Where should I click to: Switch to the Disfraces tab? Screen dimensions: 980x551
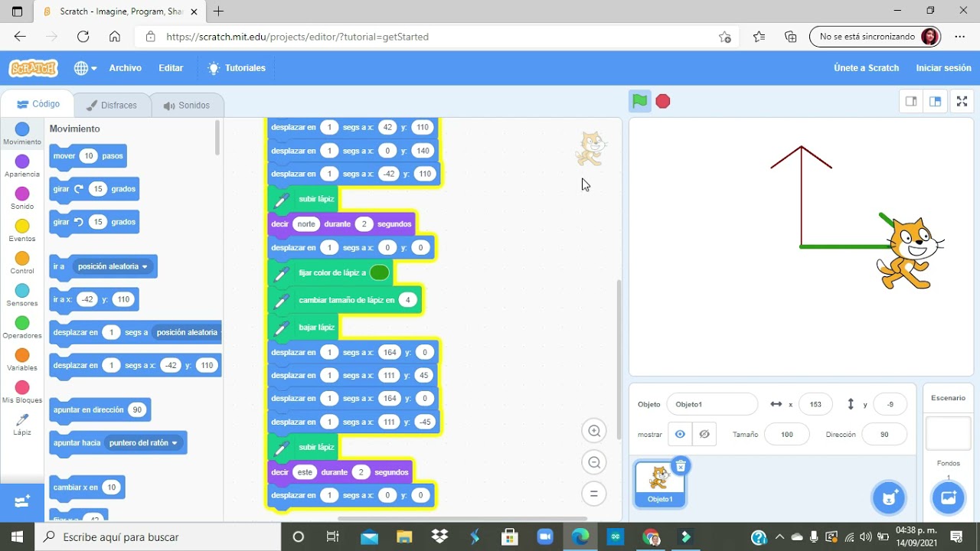112,106
